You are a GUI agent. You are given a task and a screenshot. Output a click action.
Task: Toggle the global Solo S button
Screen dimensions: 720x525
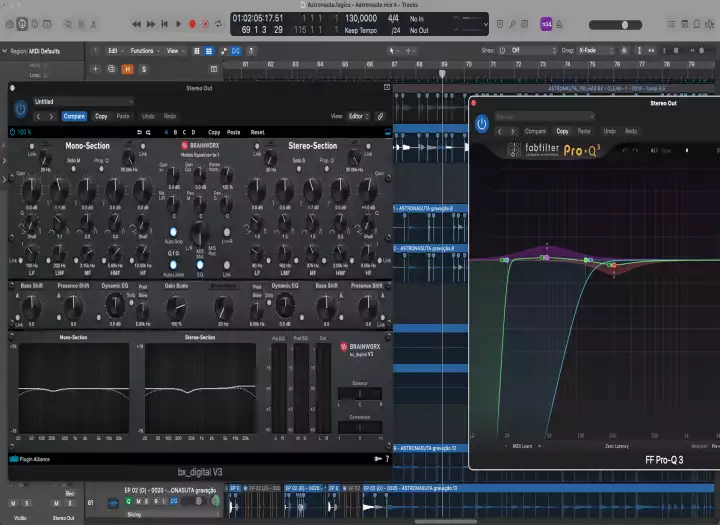point(144,69)
